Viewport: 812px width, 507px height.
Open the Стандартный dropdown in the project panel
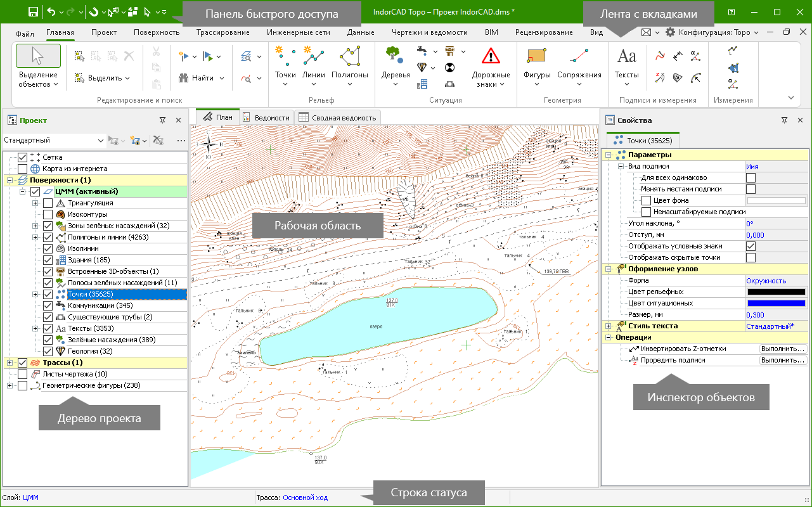tap(100, 140)
